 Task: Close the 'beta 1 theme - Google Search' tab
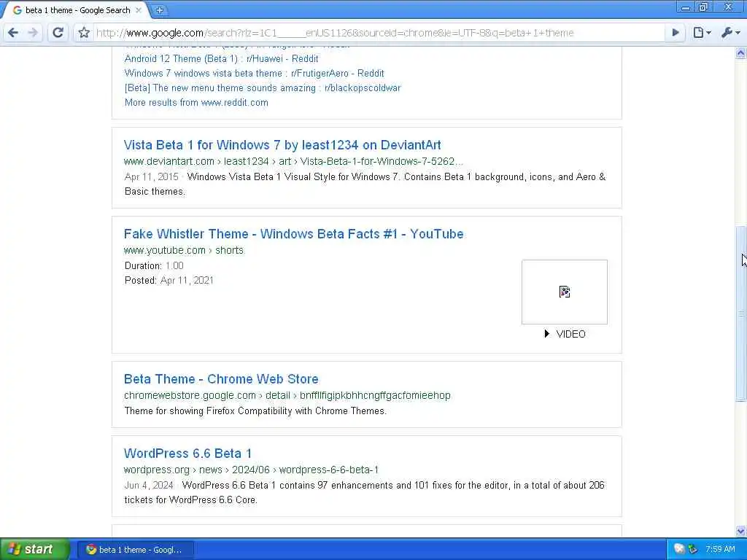139,9
